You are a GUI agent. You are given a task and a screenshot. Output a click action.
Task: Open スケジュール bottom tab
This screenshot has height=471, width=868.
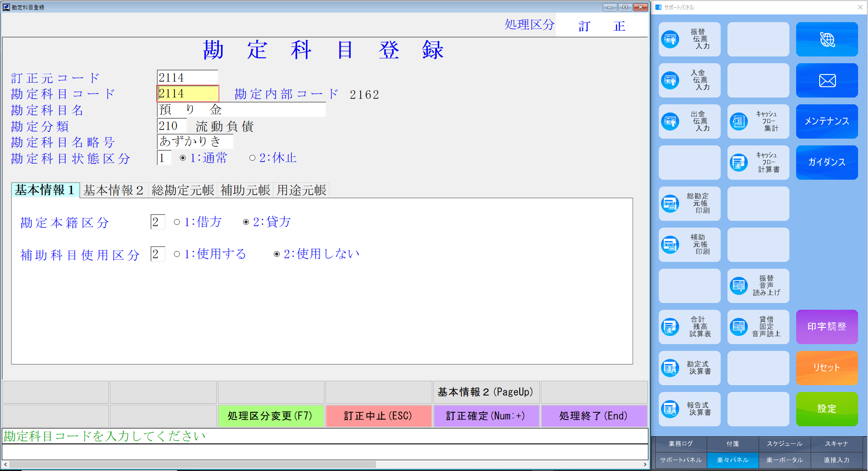pyautogui.click(x=785, y=444)
